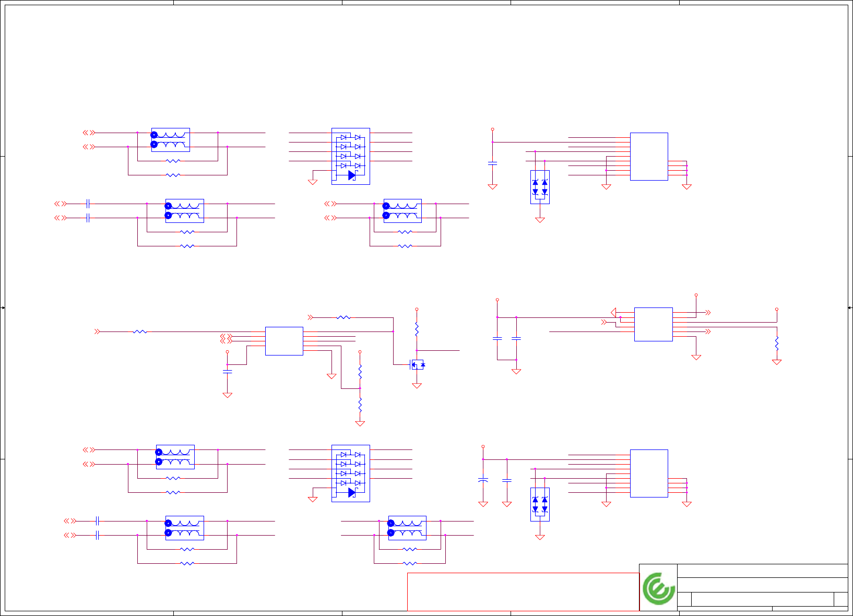Viewport: 853px width, 616px height.
Task: Click the green "e" company logo
Action: (x=658, y=588)
